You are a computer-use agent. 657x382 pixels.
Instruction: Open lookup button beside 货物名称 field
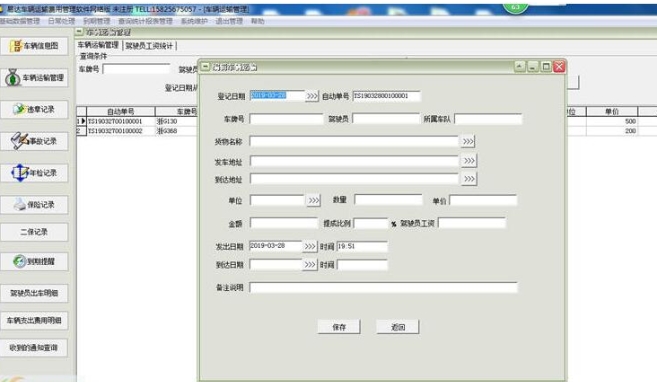[468, 141]
